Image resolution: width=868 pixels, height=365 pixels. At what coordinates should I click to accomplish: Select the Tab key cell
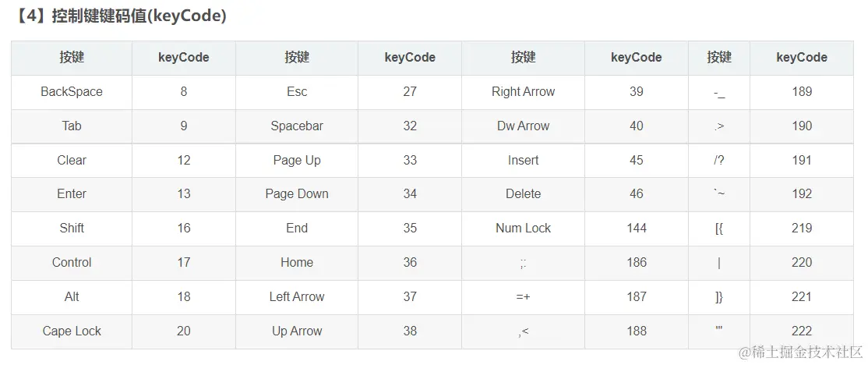pos(72,126)
